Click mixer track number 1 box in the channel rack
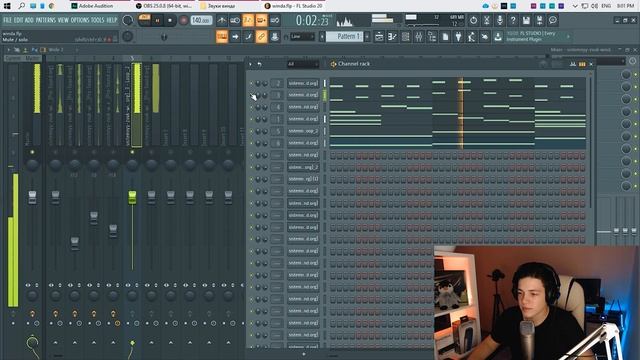The image size is (640, 360). click(x=277, y=119)
